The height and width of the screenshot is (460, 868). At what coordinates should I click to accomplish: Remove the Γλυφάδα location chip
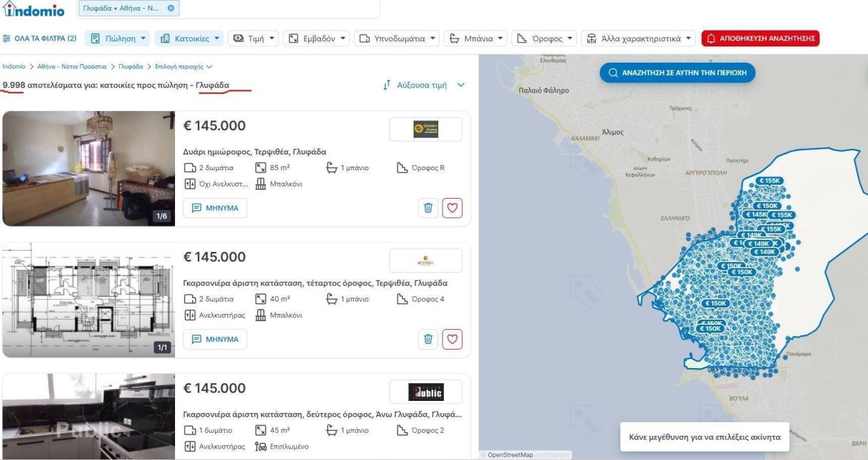pyautogui.click(x=170, y=9)
